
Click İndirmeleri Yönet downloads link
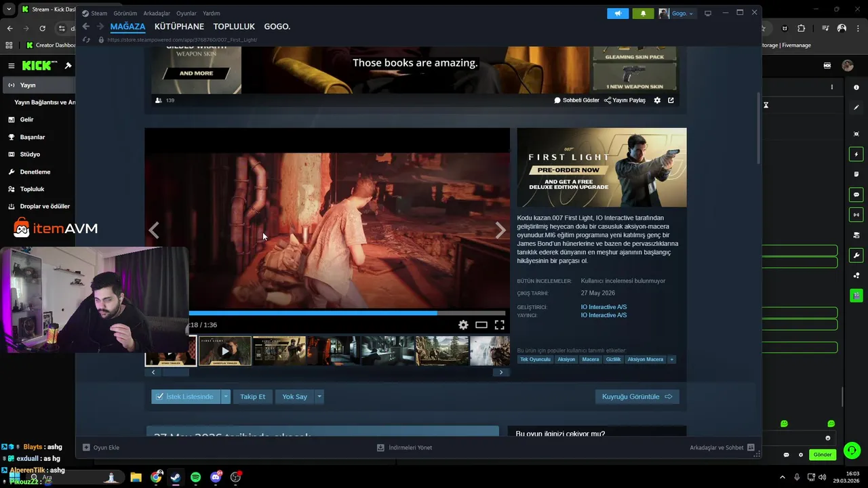click(404, 447)
